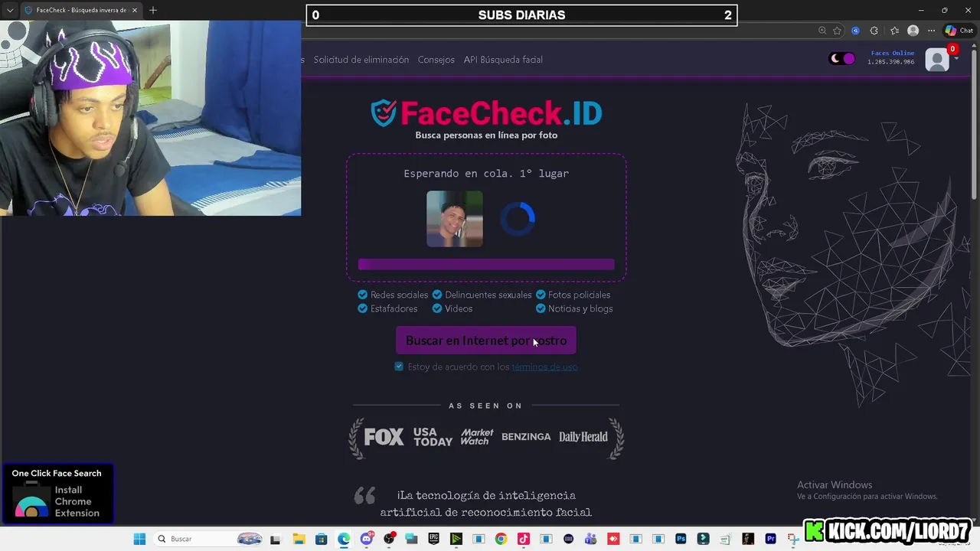The width and height of the screenshot is (980, 551).
Task: Toggle the dark mode moon switch
Action: coord(842,59)
